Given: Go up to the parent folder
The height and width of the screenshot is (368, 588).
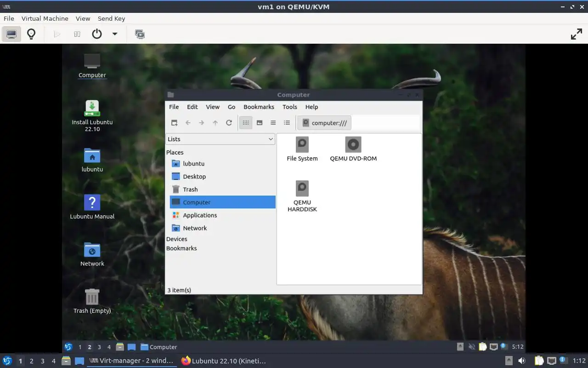Looking at the screenshot, I should pos(215,123).
